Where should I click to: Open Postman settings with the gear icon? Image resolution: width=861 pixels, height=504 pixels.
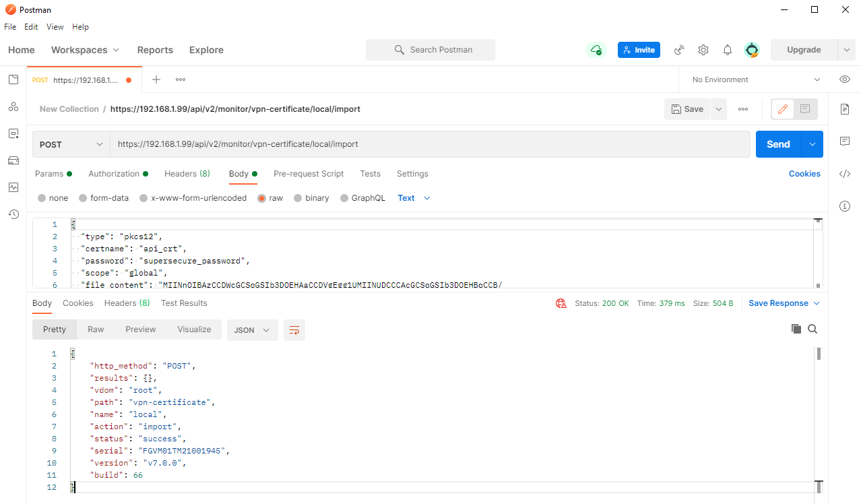point(703,50)
